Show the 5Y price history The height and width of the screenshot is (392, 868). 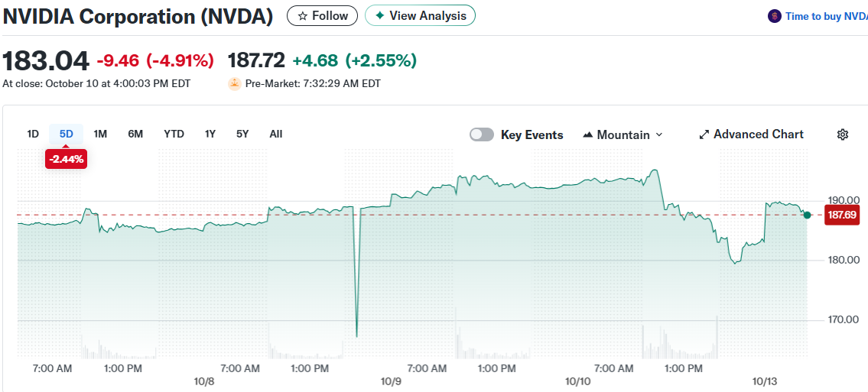tap(242, 134)
